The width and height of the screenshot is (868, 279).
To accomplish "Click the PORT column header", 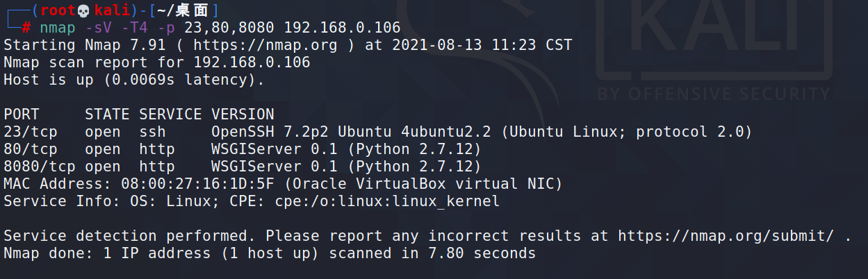I will (x=22, y=115).
